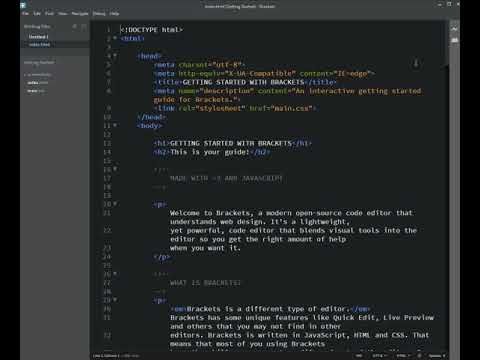Open the Find menu
480x360 pixels.
(49, 14)
